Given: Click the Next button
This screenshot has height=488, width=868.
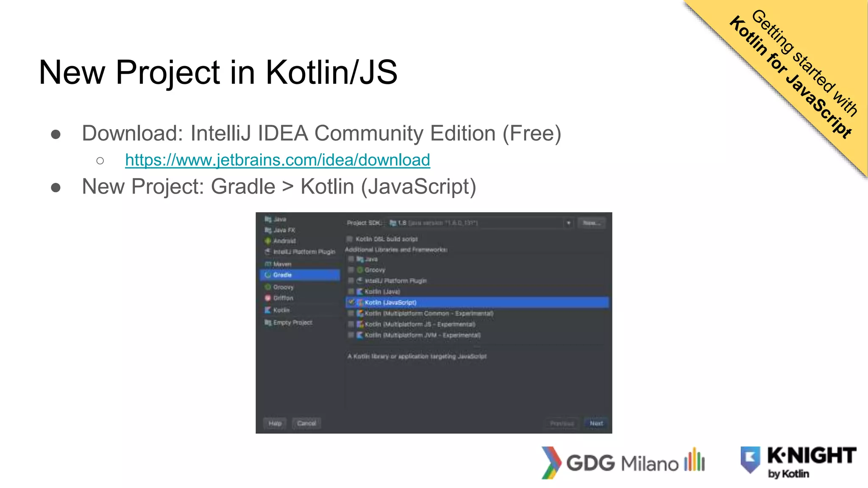Looking at the screenshot, I should pos(596,423).
